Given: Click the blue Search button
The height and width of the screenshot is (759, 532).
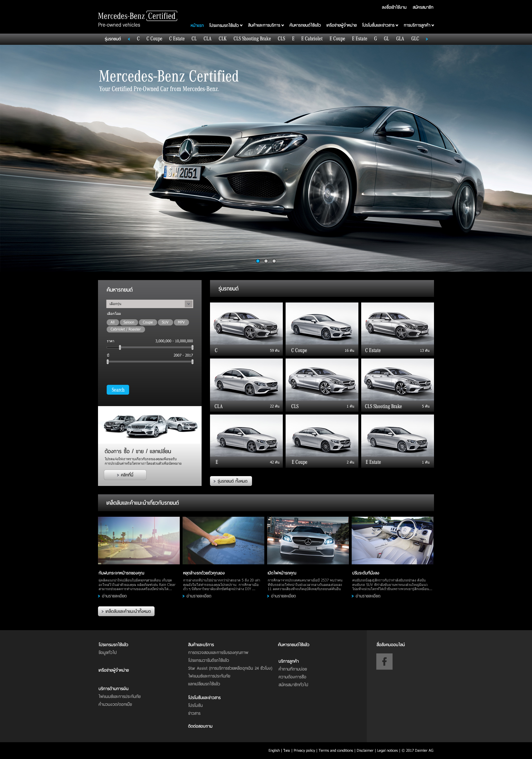Looking at the screenshot, I should pyautogui.click(x=118, y=390).
